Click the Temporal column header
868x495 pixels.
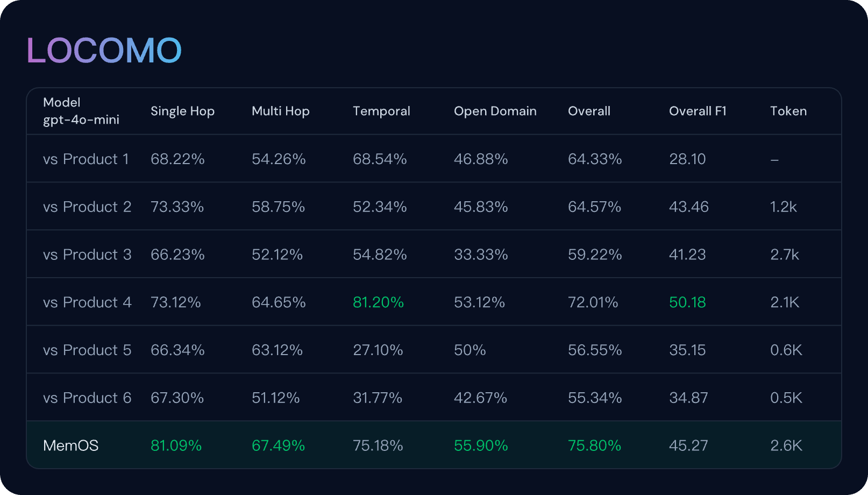(381, 111)
